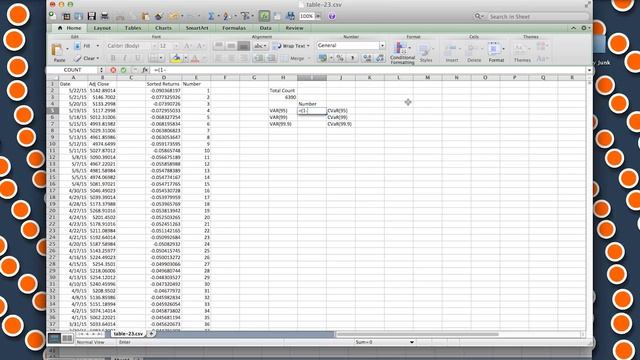
Task: Click the Paste clipboard icon in the standard toolbar
Action: (x=145, y=16)
